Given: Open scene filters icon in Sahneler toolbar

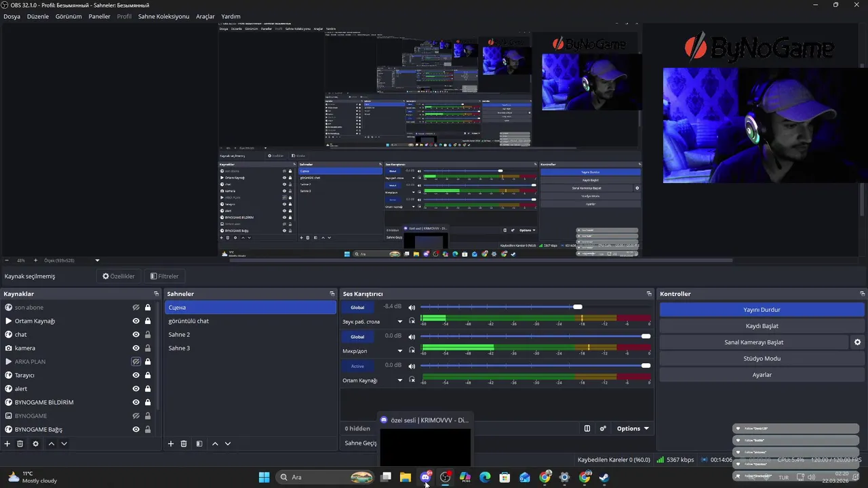Looking at the screenshot, I should click(x=199, y=444).
